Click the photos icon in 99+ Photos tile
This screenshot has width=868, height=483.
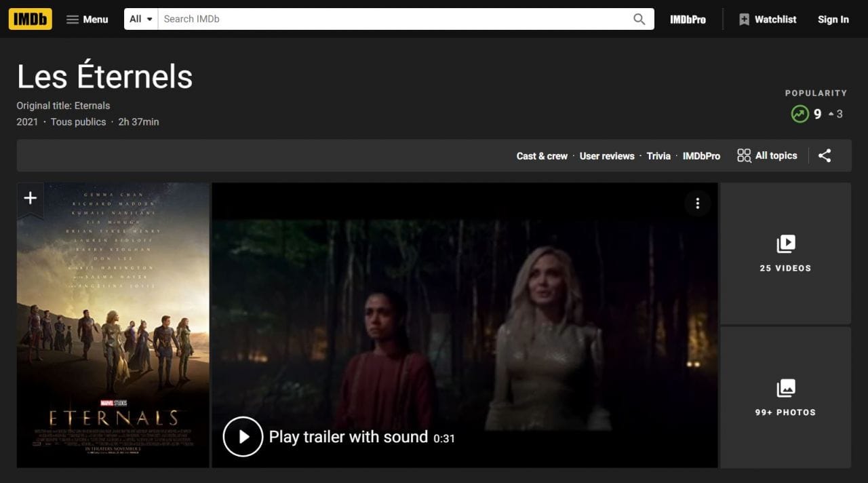(x=785, y=388)
